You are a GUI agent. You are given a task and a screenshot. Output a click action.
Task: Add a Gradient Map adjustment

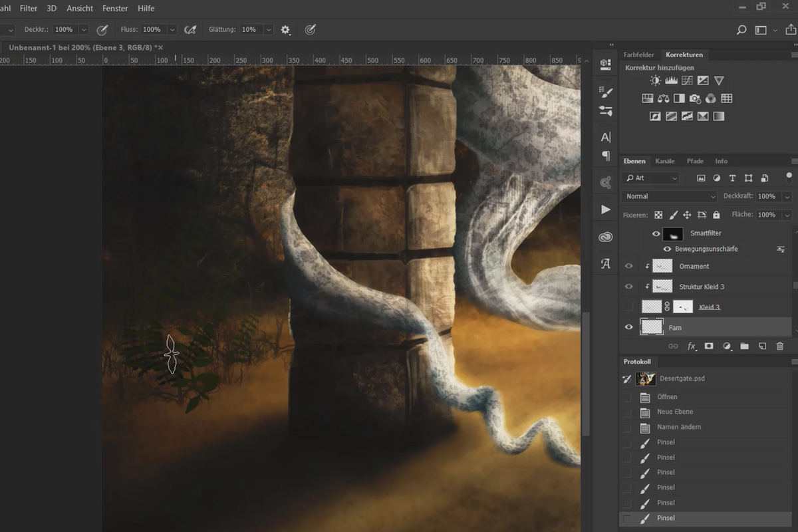tap(719, 116)
